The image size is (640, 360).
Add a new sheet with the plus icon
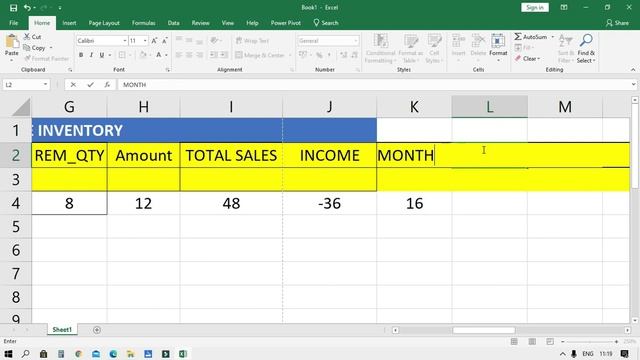point(97,330)
